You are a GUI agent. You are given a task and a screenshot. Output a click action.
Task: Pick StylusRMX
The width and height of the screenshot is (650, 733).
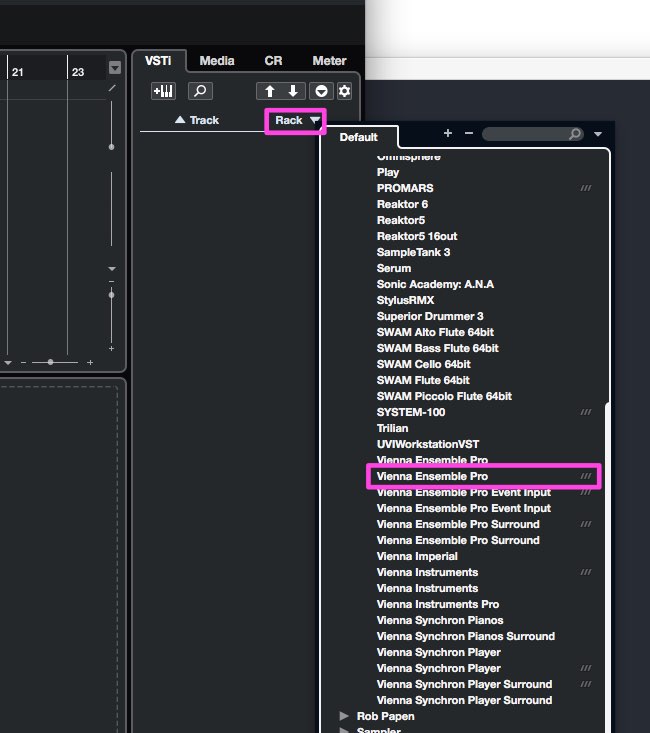(405, 300)
